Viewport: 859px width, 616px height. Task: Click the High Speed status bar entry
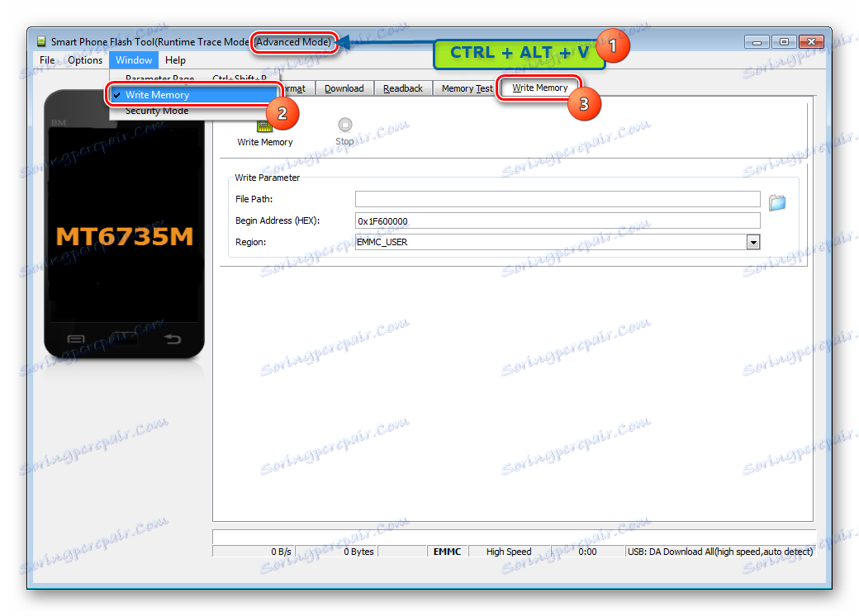(x=509, y=552)
